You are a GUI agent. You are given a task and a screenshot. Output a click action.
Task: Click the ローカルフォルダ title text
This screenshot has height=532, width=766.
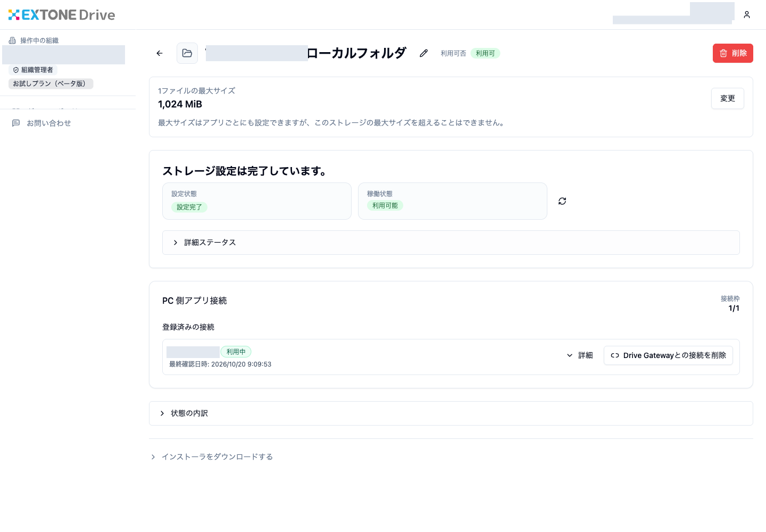[x=356, y=53]
